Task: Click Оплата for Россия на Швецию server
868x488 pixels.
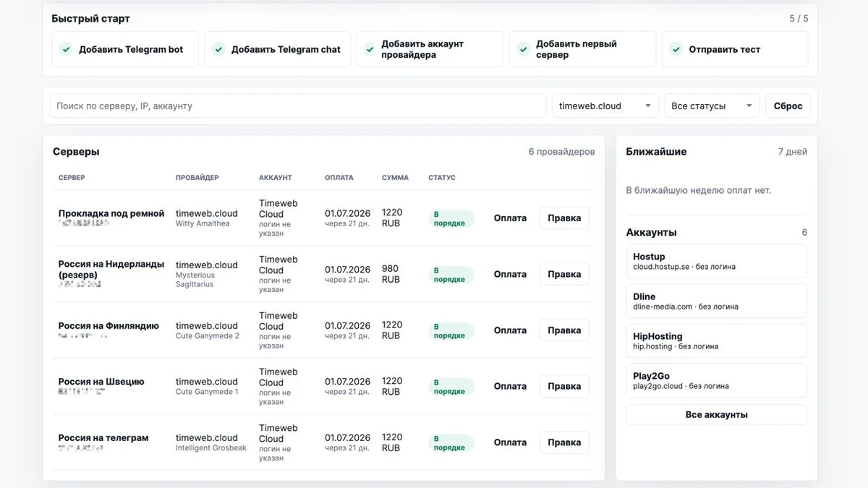Action: tap(510, 386)
